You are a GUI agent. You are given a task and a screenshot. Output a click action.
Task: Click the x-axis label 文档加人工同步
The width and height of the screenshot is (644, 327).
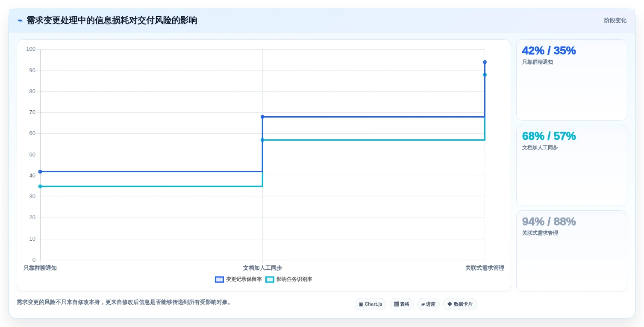click(262, 268)
